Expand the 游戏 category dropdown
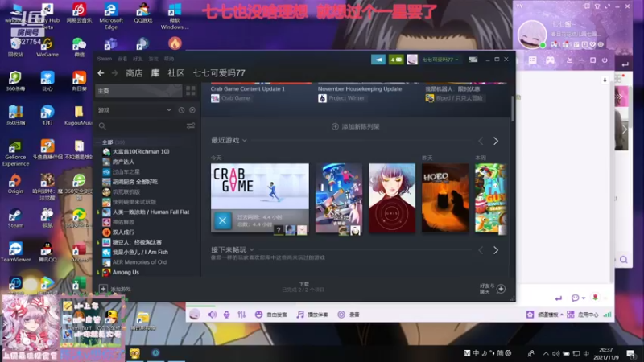644x362 pixels. pos(169,110)
